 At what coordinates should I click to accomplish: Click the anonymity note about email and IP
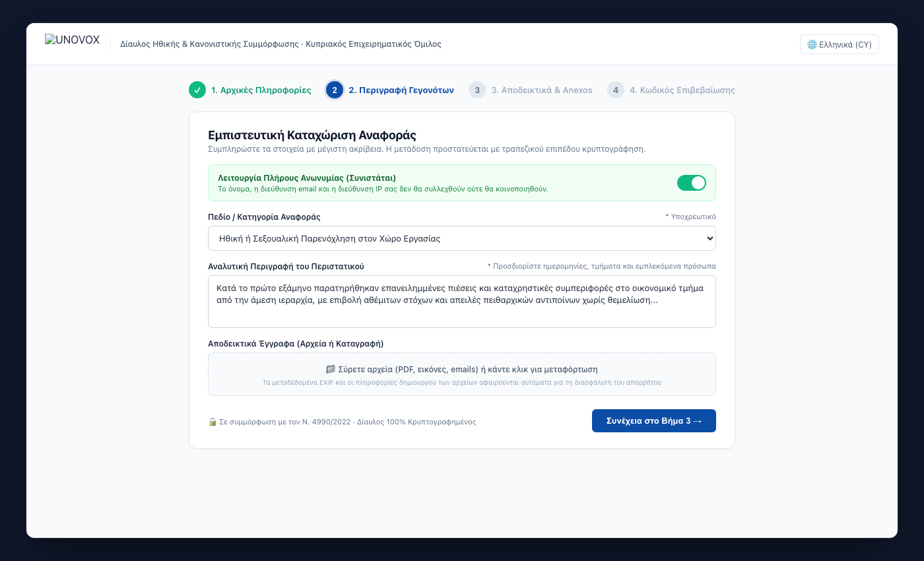[x=383, y=189]
